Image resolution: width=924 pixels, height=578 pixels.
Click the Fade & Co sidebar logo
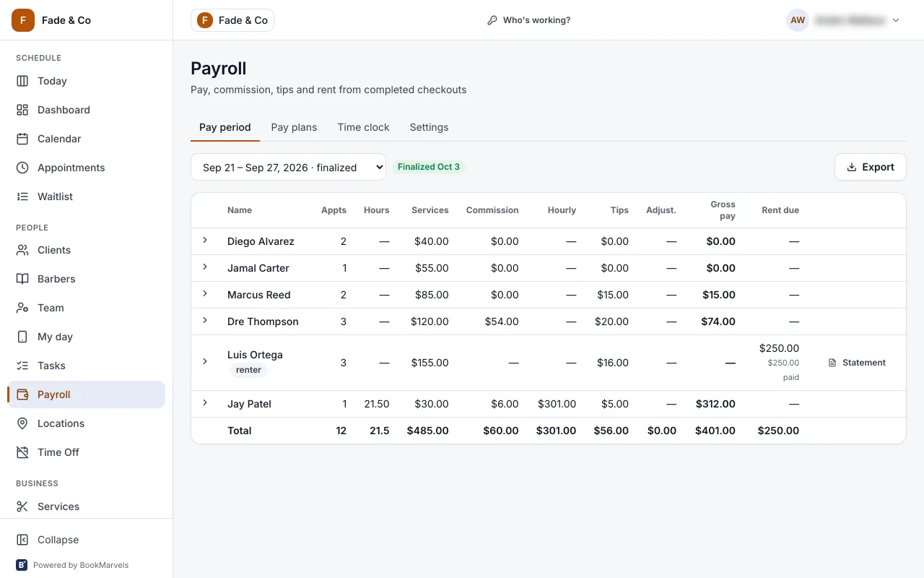click(x=23, y=20)
